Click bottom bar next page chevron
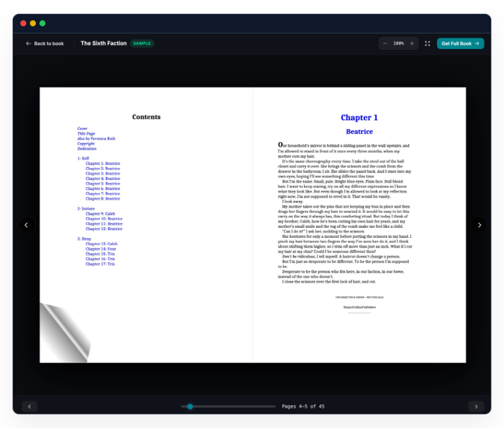Image resolution: width=504 pixels, height=428 pixels. pos(476,407)
